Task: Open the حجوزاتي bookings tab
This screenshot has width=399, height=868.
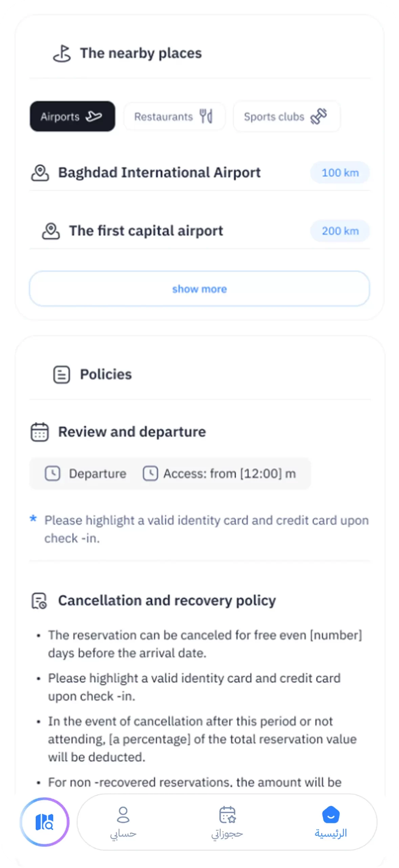Action: pos(227,833)
